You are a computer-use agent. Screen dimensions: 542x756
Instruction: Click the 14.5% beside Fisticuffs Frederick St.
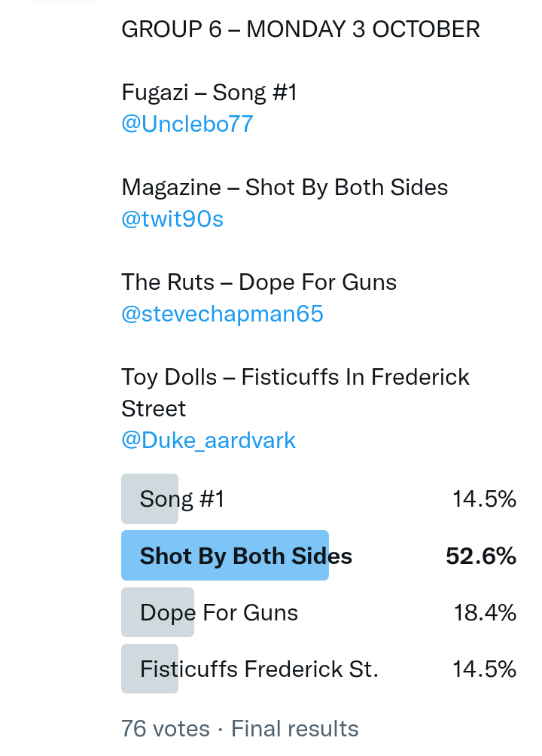click(x=484, y=669)
